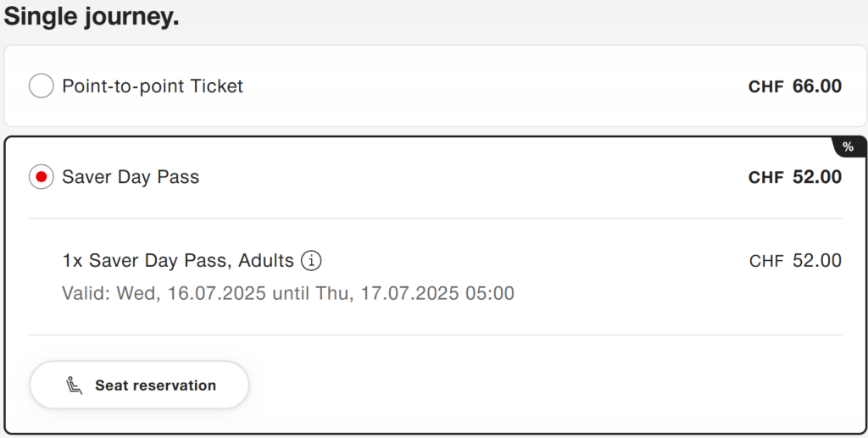Click the 'Adults' word beside info icon
Image resolution: width=868 pixels, height=438 pixels.
(265, 260)
